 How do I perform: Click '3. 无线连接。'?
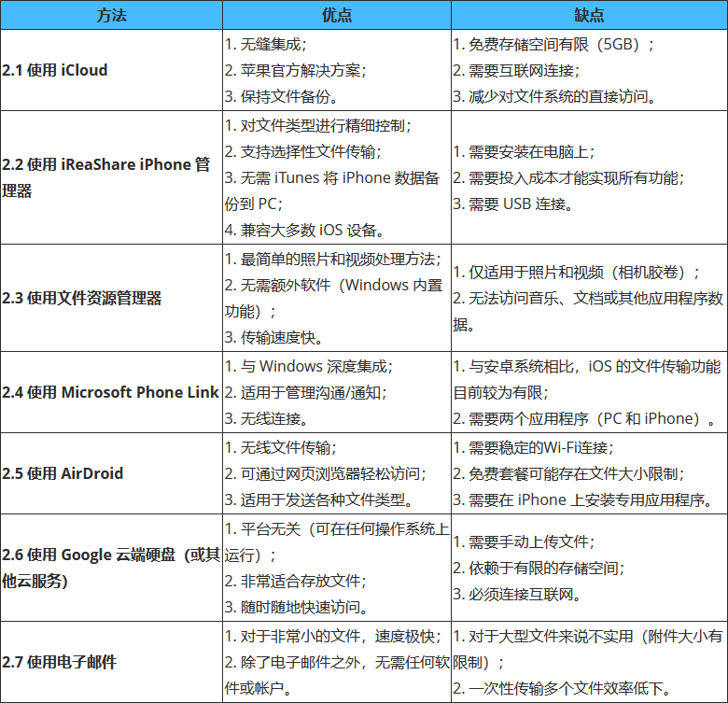pyautogui.click(x=267, y=419)
